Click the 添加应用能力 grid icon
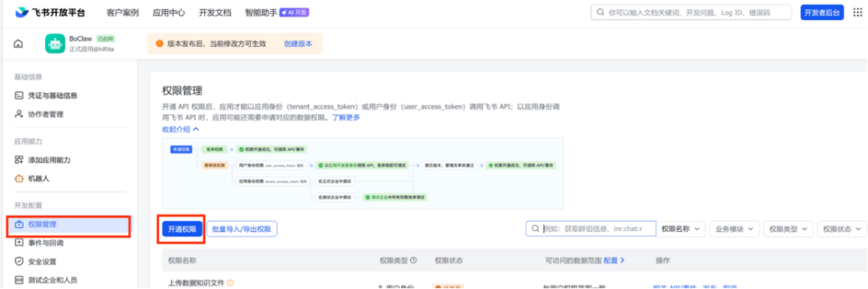This screenshot has width=868, height=289. click(18, 160)
